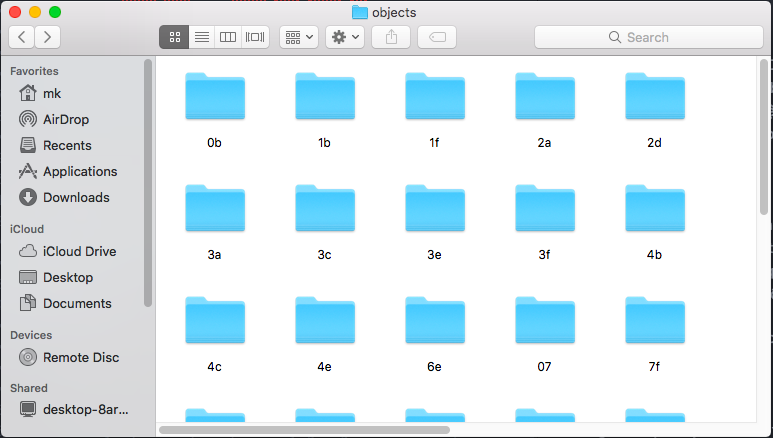Select folder 1f

pyautogui.click(x=435, y=97)
